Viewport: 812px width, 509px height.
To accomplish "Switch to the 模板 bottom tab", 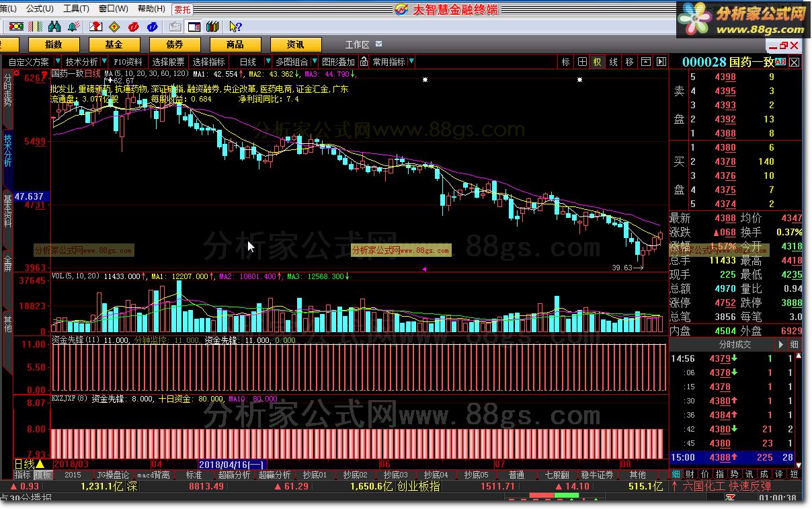I will click(42, 475).
